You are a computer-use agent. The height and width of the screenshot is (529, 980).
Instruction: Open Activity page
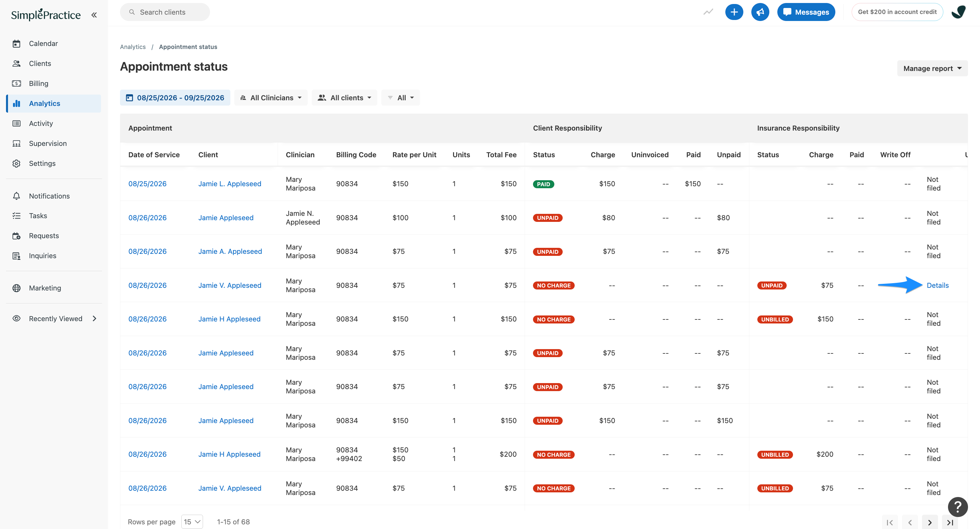(54, 123)
